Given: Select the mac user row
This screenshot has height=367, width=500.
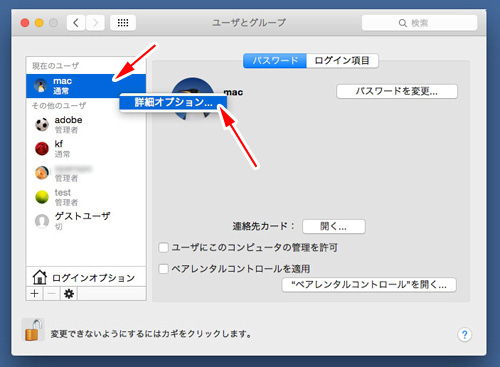Looking at the screenshot, I should (86, 86).
